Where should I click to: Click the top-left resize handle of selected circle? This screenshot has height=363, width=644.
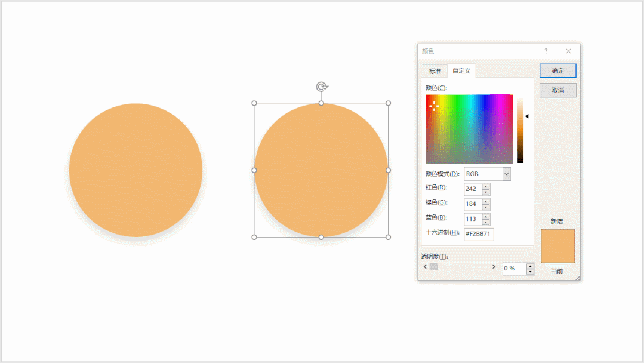point(254,103)
